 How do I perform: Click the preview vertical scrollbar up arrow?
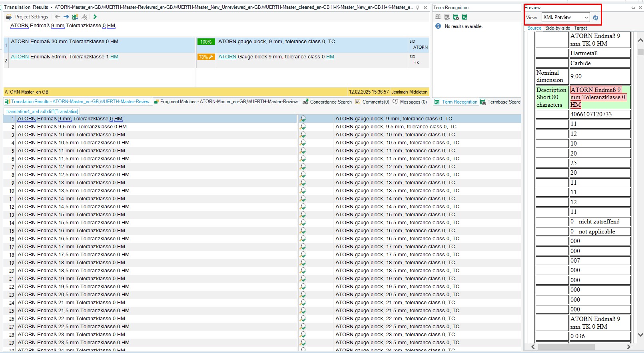pos(640,40)
